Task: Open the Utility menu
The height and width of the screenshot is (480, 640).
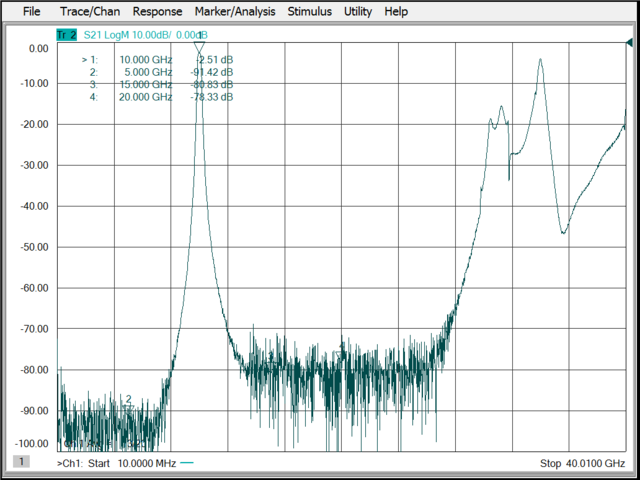Action: (x=358, y=11)
